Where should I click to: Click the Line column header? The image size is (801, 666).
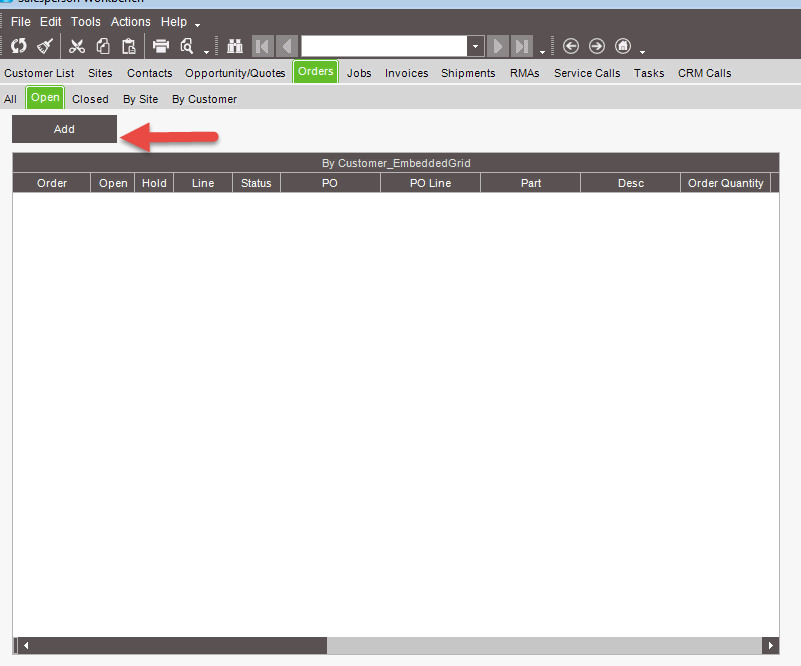(x=203, y=183)
